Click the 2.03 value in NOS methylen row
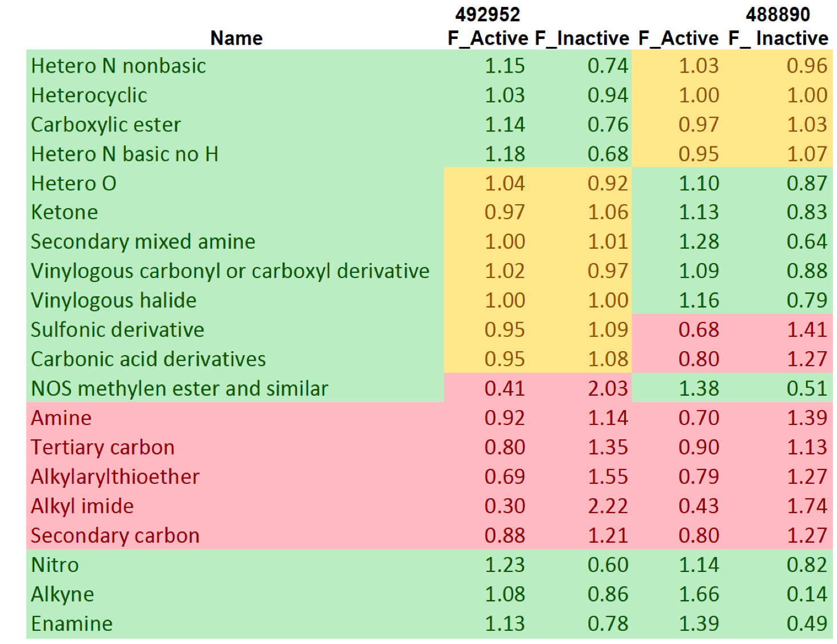 tap(608, 389)
